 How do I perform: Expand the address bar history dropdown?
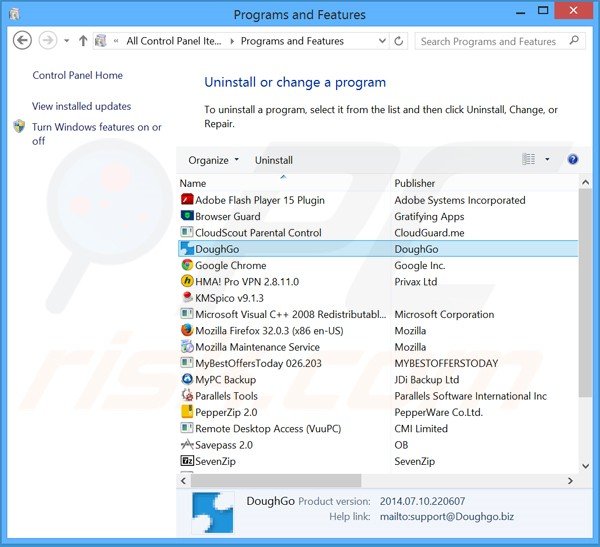tap(382, 41)
